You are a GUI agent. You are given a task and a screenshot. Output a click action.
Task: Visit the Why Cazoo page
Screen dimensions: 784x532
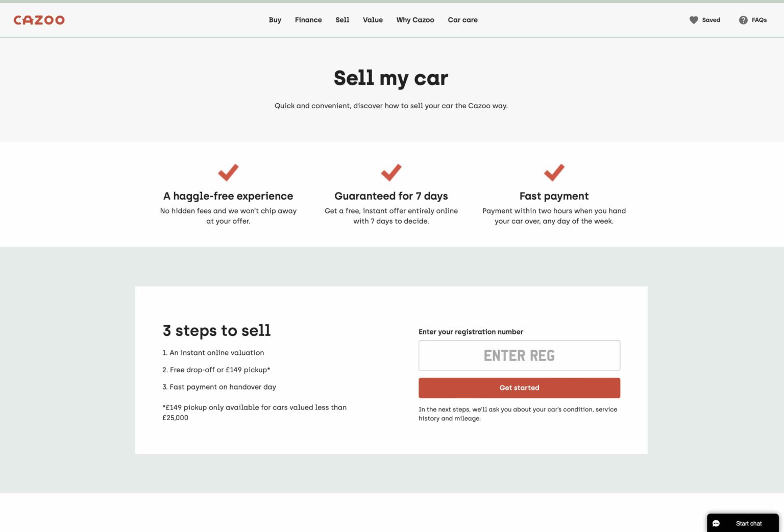[415, 20]
